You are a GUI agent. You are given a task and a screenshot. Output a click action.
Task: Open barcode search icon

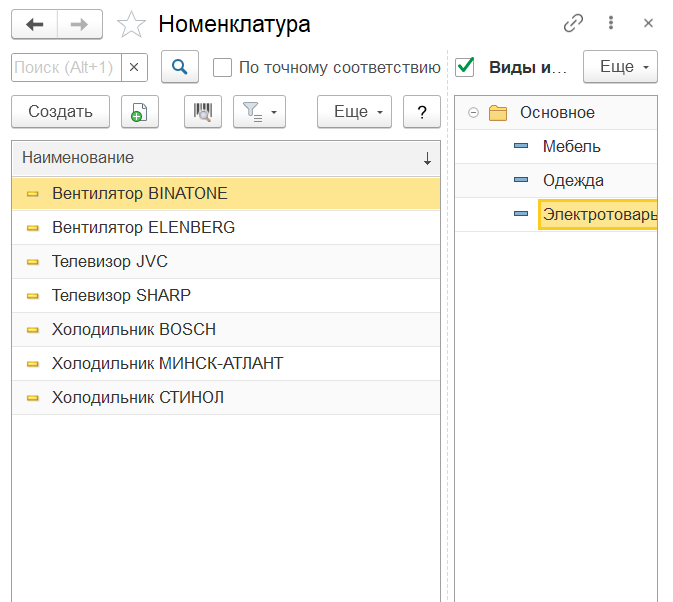pos(203,112)
